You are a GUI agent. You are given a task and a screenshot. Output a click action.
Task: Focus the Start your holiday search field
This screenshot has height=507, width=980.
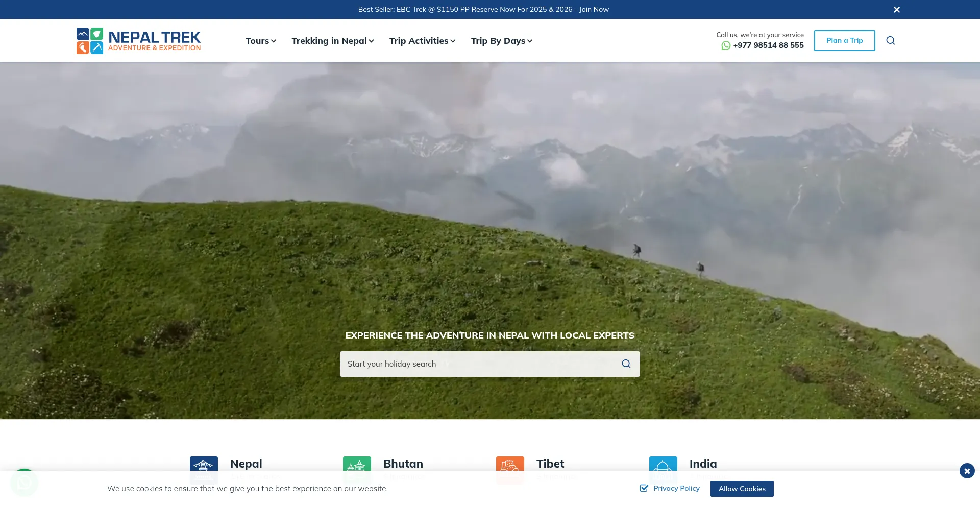pyautogui.click(x=477, y=364)
